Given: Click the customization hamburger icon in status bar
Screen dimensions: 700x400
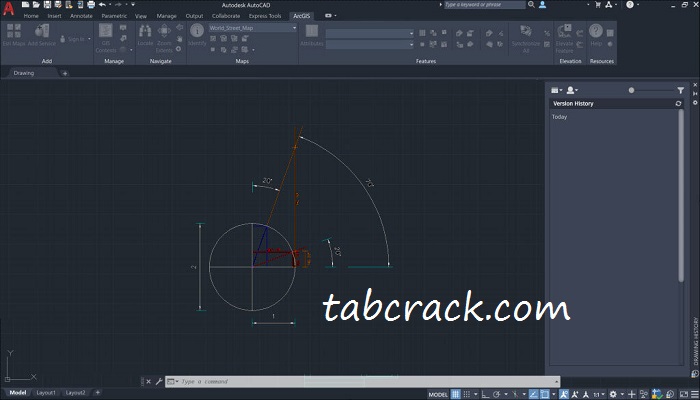Looking at the screenshot, I should 695,394.
